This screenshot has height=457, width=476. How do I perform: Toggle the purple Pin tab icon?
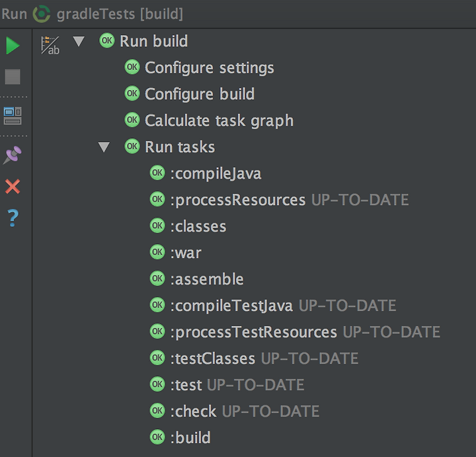pos(13,155)
